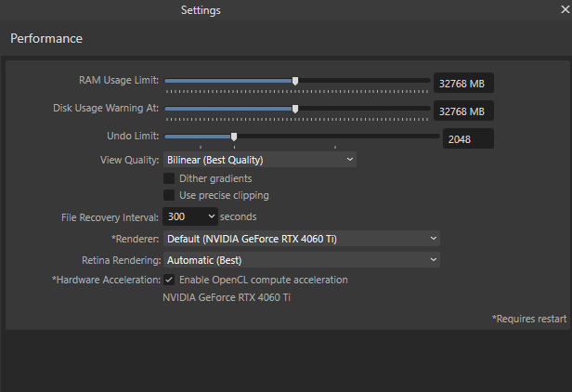Select the Disk Usage Warning value field
The height and width of the screenshot is (392, 572).
tap(463, 111)
